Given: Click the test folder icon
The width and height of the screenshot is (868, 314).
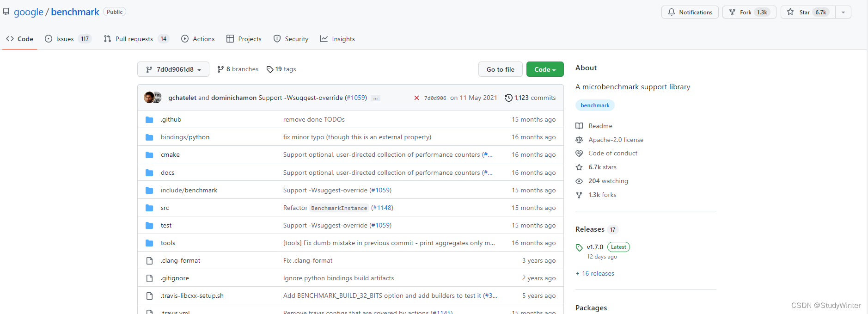Looking at the screenshot, I should click(149, 226).
